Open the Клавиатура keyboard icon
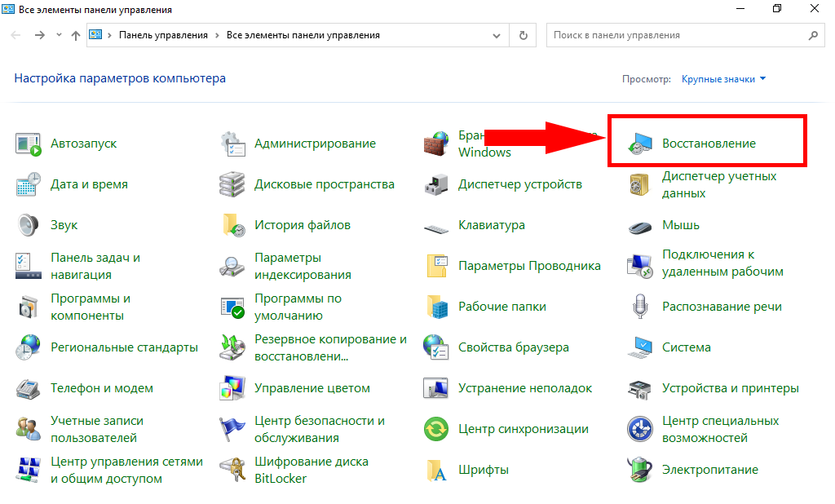The width and height of the screenshot is (835, 504). click(436, 226)
